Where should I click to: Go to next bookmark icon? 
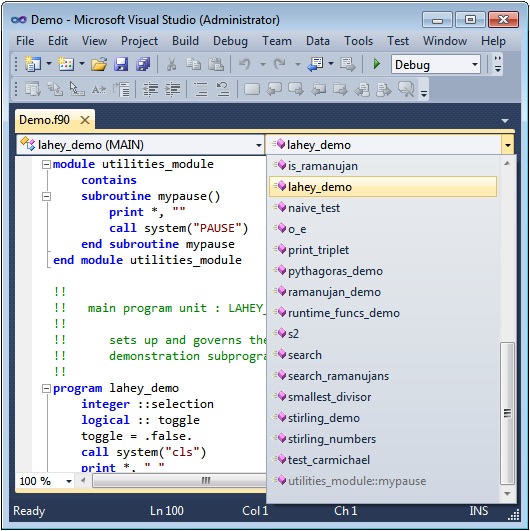[296, 90]
